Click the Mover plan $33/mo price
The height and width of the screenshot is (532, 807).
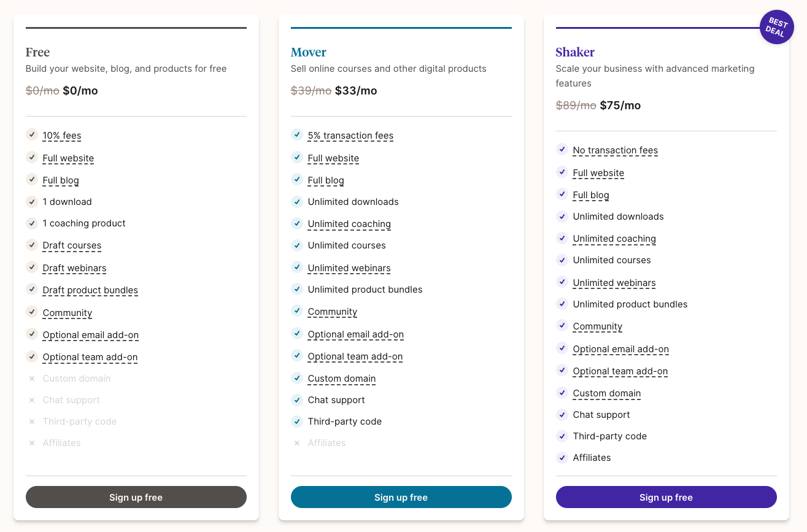pos(356,91)
